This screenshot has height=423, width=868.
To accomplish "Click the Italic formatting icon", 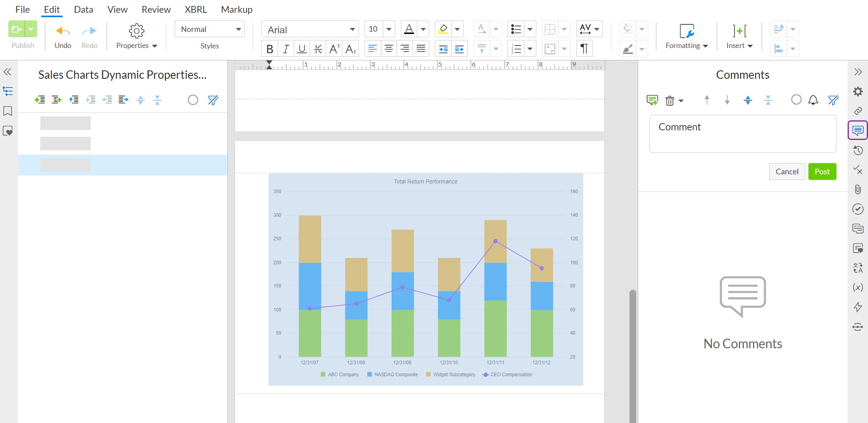I will 286,49.
